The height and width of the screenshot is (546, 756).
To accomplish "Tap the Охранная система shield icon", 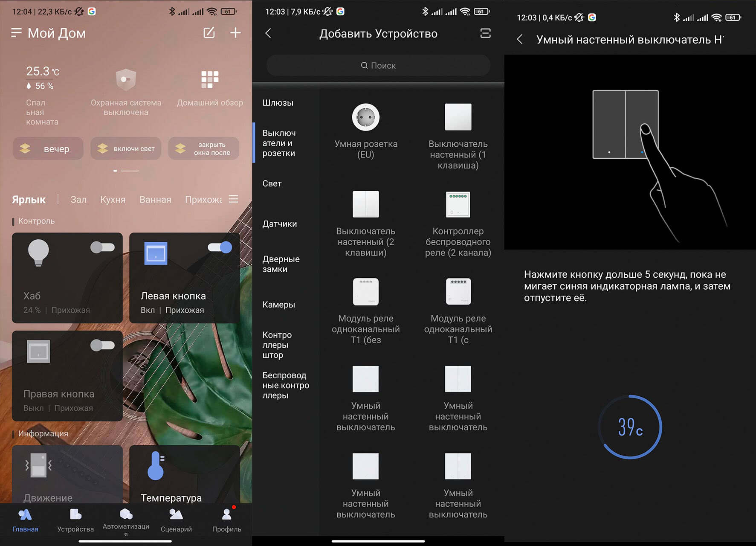I will 126,80.
